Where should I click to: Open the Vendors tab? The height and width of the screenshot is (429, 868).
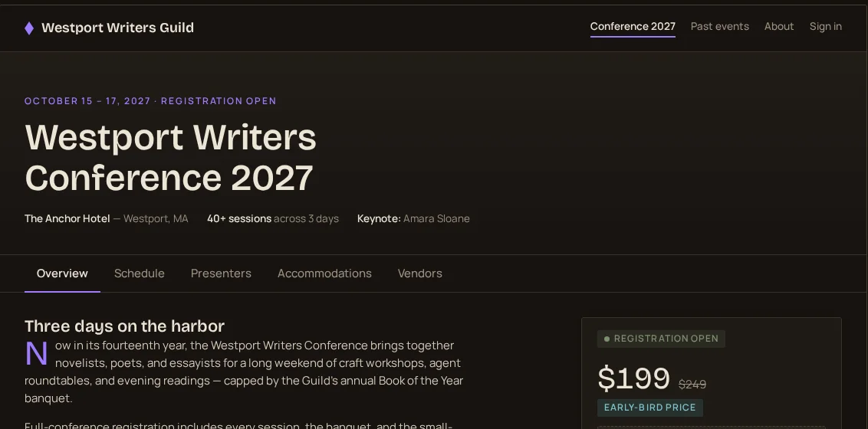(419, 273)
